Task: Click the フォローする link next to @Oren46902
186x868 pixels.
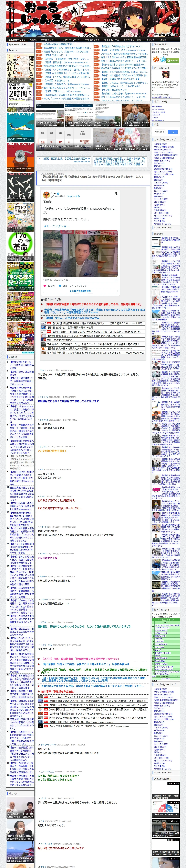Action: [x=73, y=196]
